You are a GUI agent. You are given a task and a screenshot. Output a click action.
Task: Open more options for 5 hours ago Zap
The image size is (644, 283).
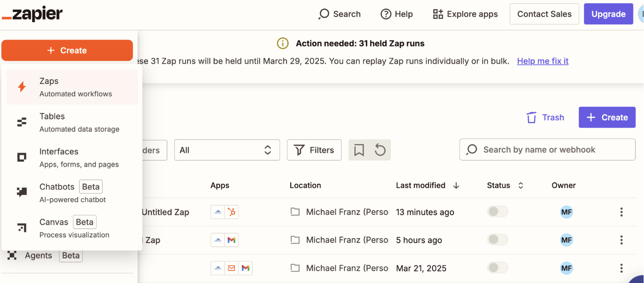click(x=621, y=240)
